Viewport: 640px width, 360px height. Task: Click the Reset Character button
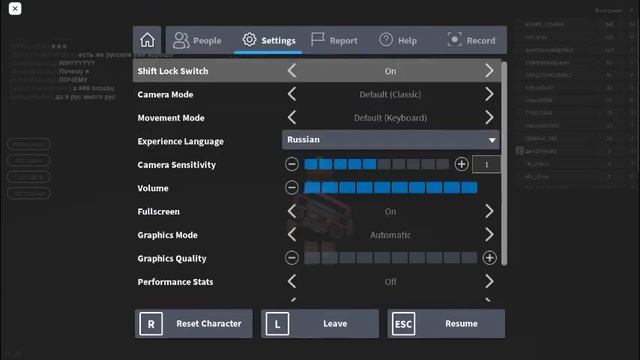pos(193,324)
